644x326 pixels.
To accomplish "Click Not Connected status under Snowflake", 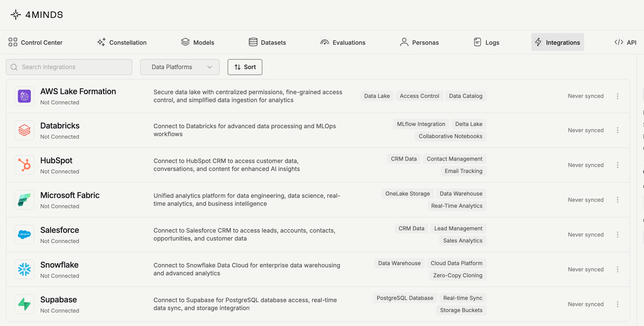I will pos(60,276).
